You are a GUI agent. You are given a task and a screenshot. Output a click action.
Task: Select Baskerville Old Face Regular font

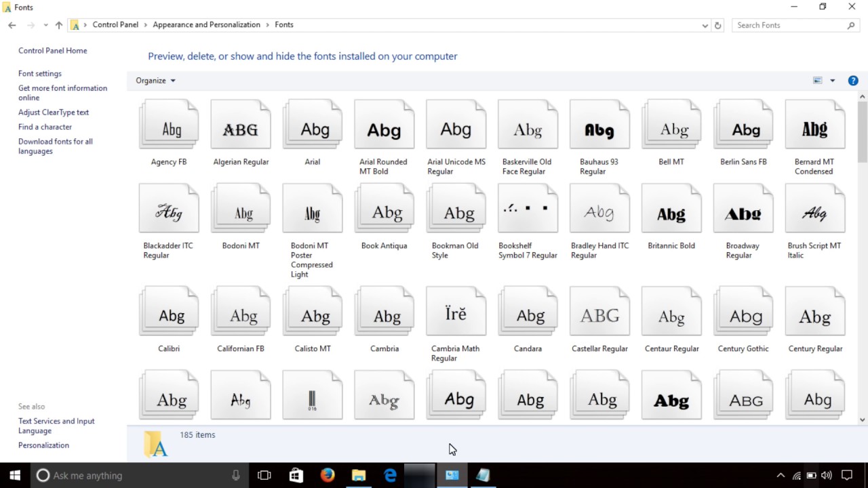click(x=528, y=124)
